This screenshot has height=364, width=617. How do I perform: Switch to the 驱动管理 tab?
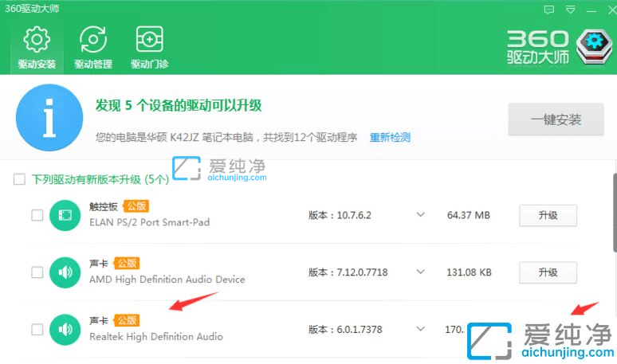click(93, 47)
